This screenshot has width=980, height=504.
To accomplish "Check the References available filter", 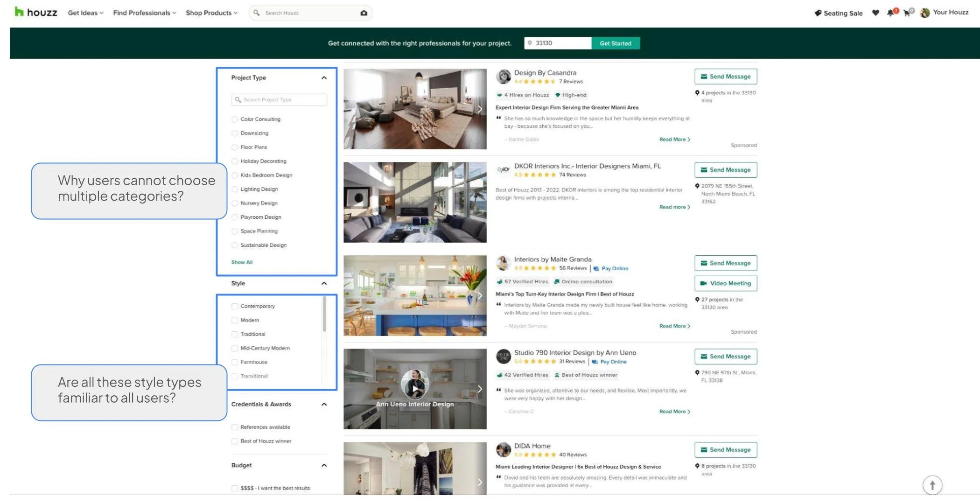I will point(235,427).
